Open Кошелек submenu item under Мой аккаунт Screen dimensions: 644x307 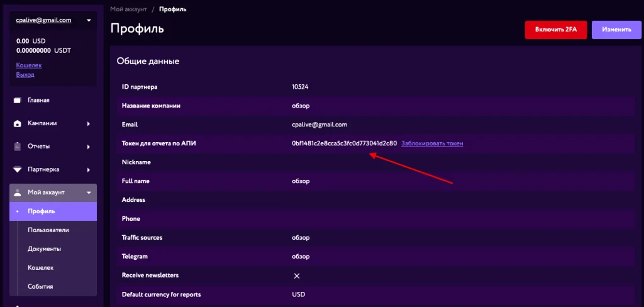click(41, 267)
